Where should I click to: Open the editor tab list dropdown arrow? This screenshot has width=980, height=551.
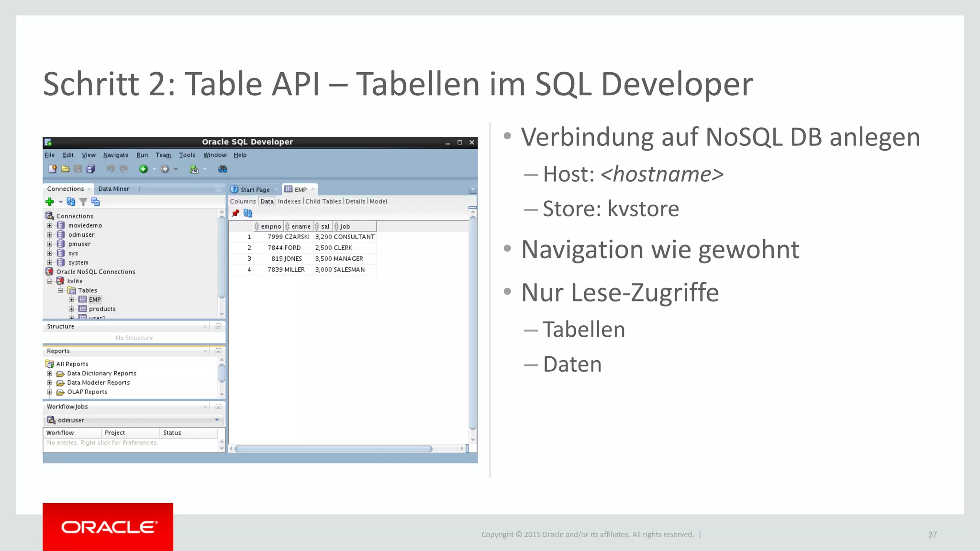click(x=473, y=190)
